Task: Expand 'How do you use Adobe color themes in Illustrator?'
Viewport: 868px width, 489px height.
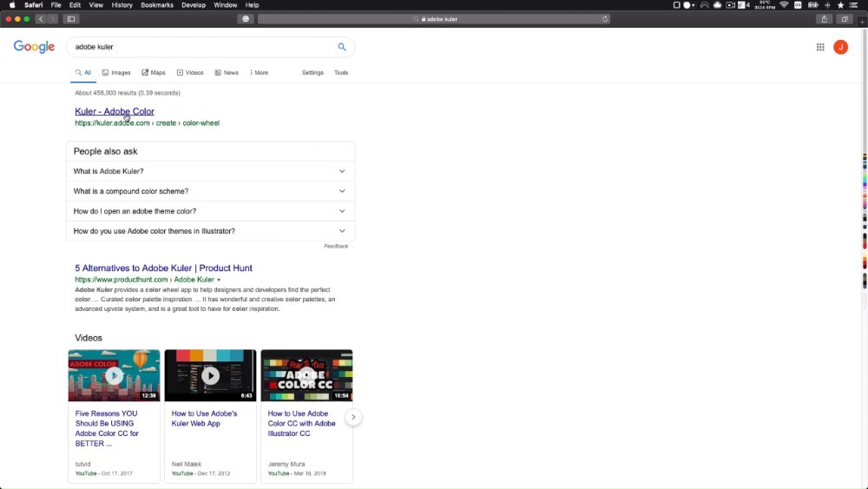Action: [x=210, y=231]
